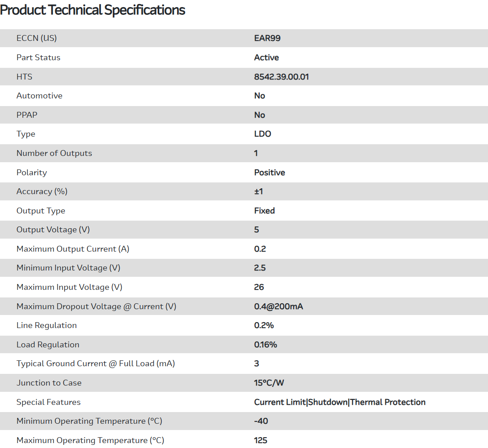Click the LDO type value
The width and height of the screenshot is (488, 448).
pos(262,134)
